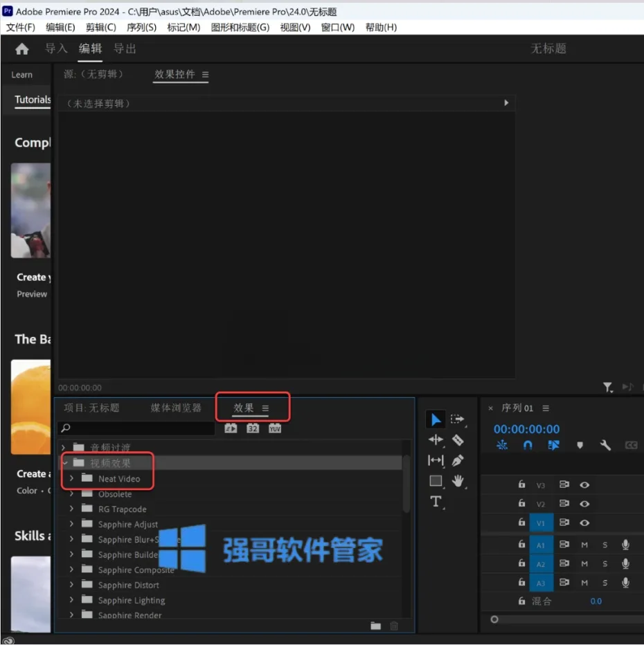Click the mix track volume value 0.0

point(596,601)
